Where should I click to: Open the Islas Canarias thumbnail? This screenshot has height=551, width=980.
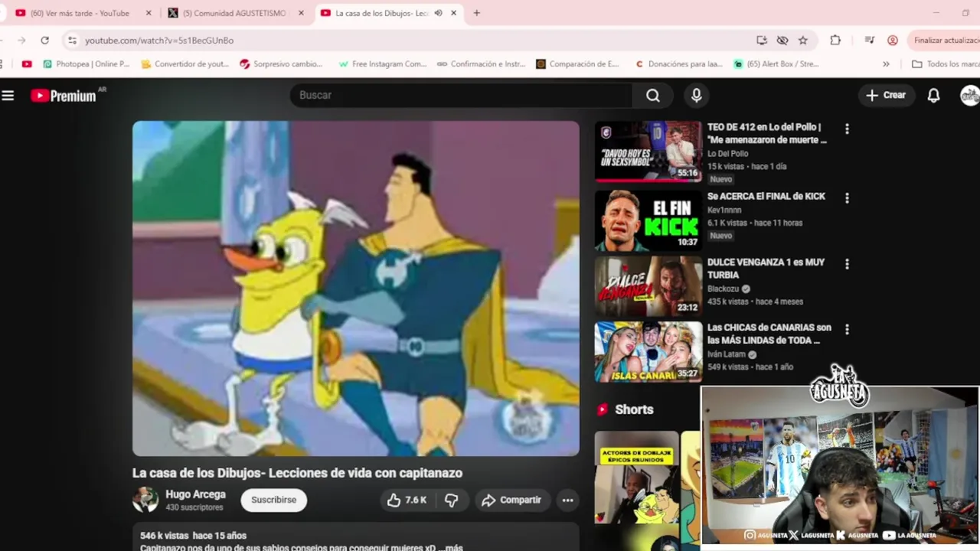(648, 352)
